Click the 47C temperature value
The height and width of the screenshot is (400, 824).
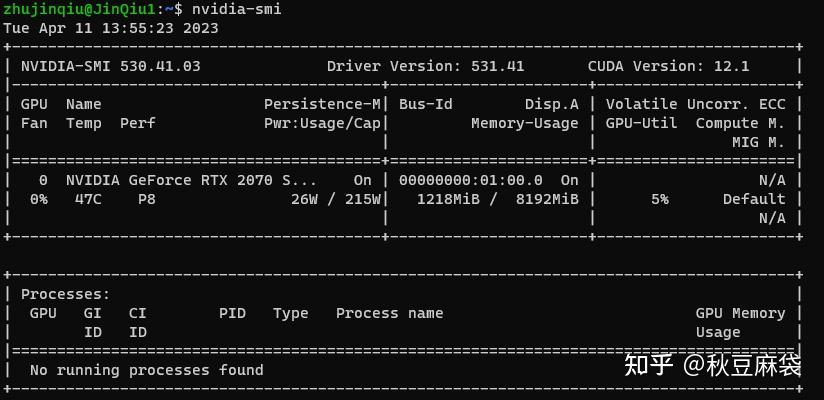pos(88,199)
